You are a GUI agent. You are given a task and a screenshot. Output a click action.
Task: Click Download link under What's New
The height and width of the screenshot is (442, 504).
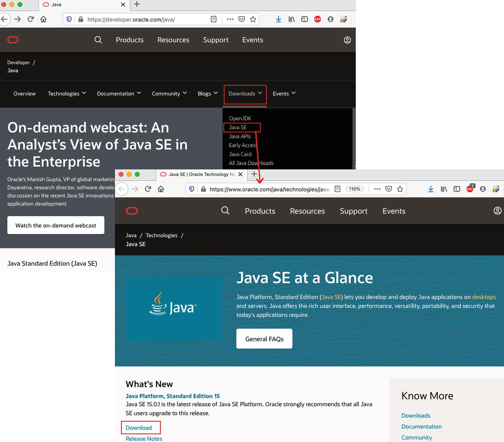click(139, 428)
